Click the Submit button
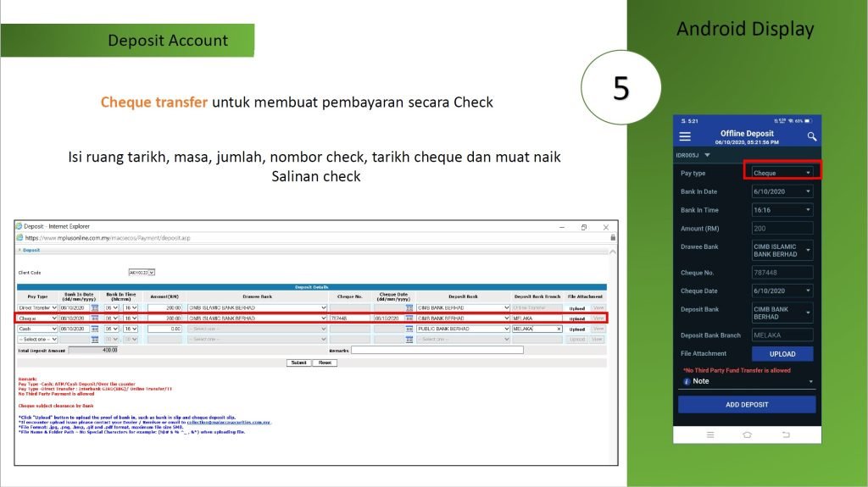This screenshot has height=487, width=868. point(299,362)
